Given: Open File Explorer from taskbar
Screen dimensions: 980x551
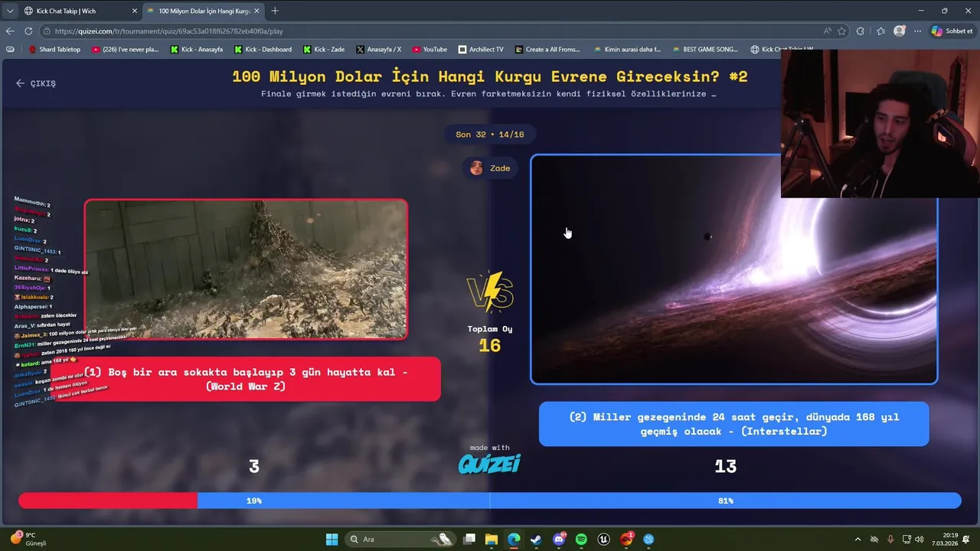Looking at the screenshot, I should pos(492,540).
